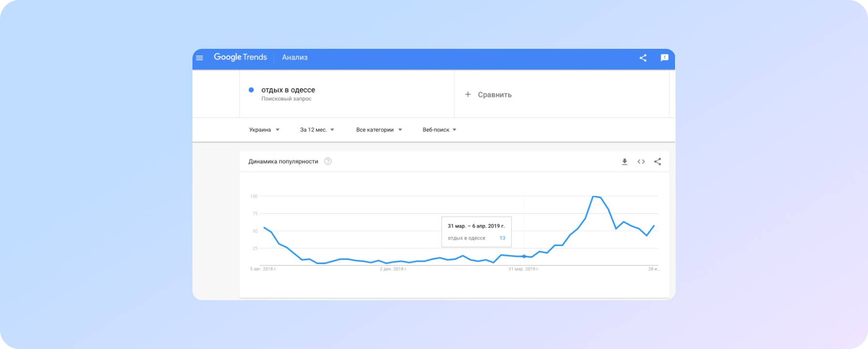Click the blue dot beside the search term
Image resolution: width=868 pixels, height=349 pixels.
pos(251,89)
